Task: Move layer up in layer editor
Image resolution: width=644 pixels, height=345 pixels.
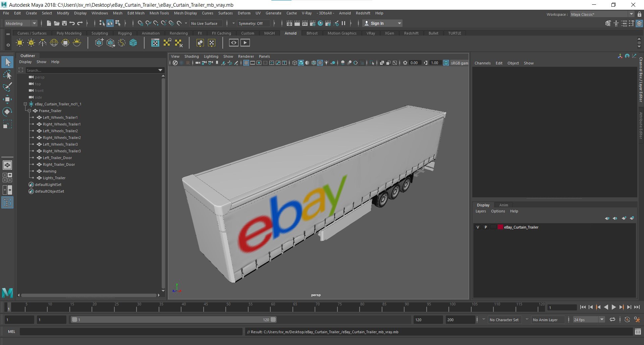Action: coord(607,218)
